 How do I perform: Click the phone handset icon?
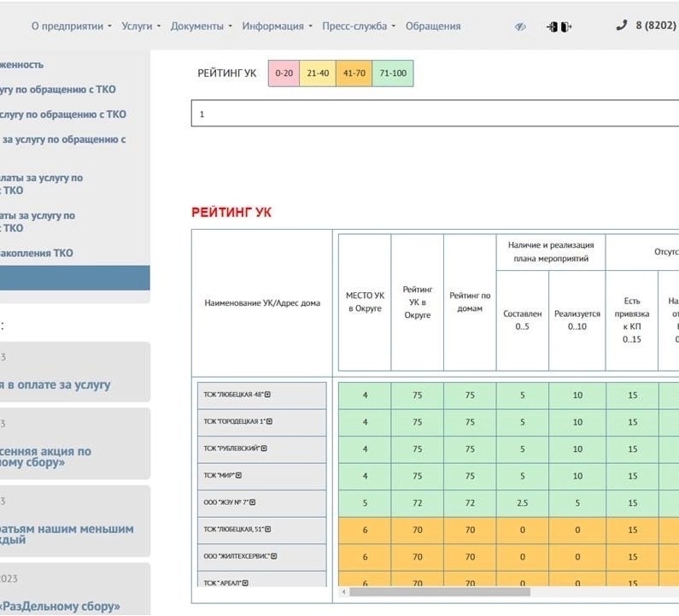621,26
